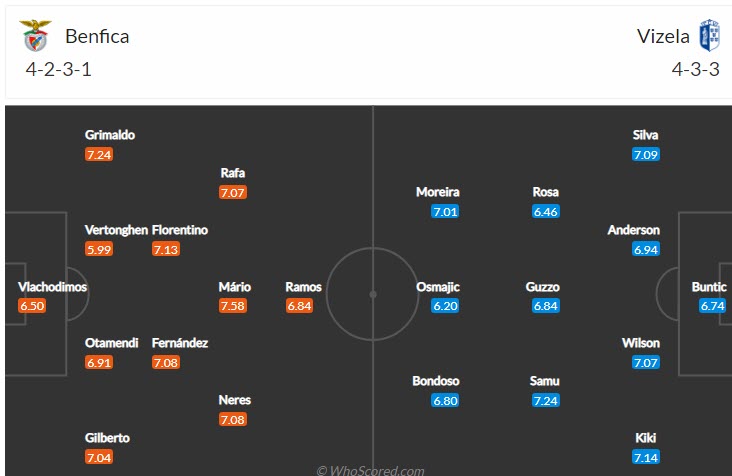This screenshot has height=476, width=732.
Task: Click the Vizela club crest icon
Action: [x=709, y=37]
